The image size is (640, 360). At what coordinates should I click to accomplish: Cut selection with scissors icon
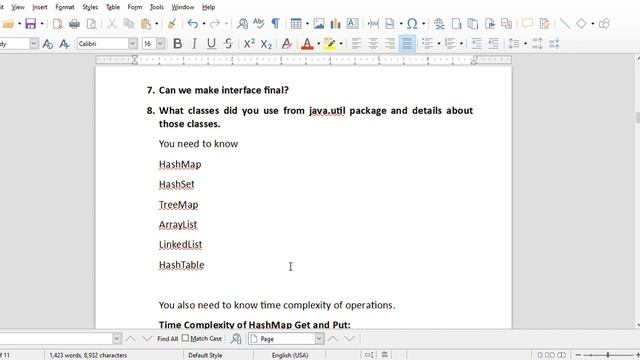tap(112, 24)
